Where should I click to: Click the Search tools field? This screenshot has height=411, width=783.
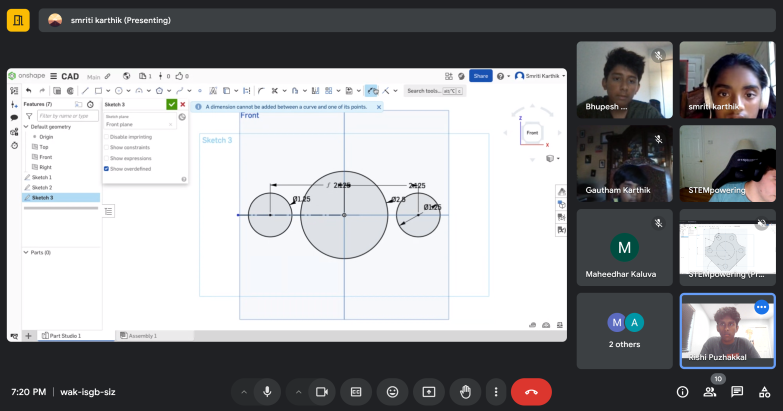coord(434,91)
